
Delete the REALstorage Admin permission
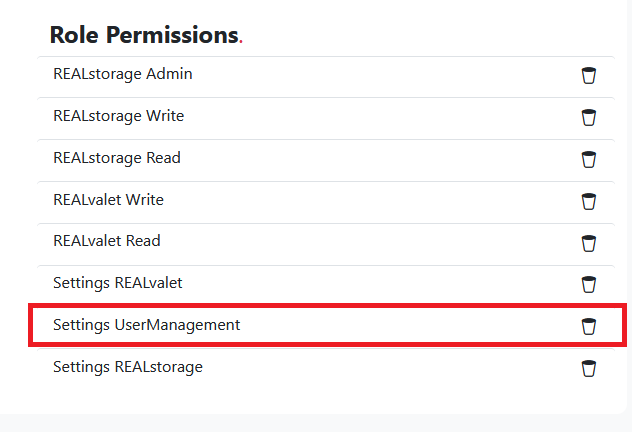[588, 75]
